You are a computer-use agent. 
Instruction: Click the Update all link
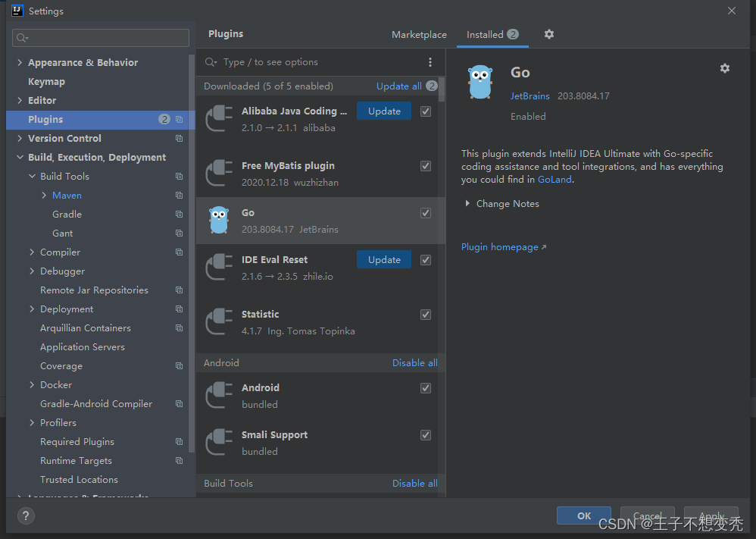[398, 86]
